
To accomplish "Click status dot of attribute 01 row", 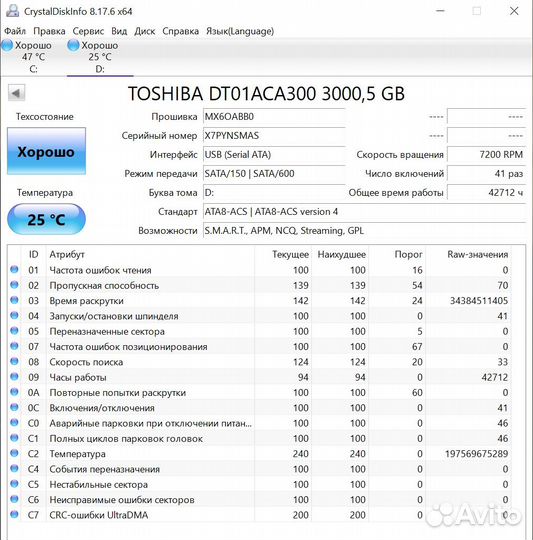I will click(14, 269).
